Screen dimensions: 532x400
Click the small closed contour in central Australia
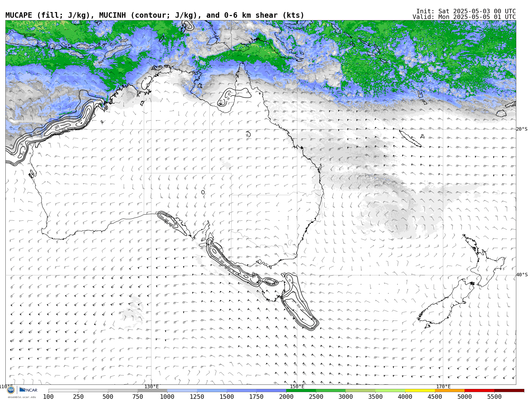click(203, 192)
